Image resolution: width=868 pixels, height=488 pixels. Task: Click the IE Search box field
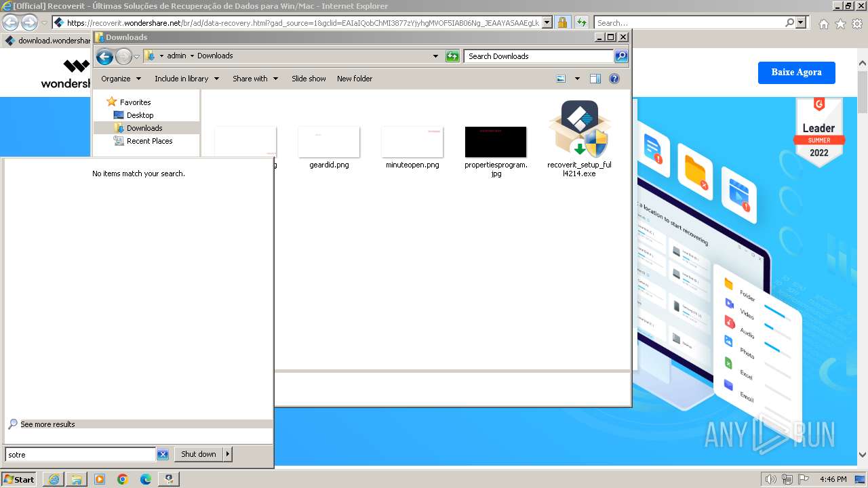point(689,22)
